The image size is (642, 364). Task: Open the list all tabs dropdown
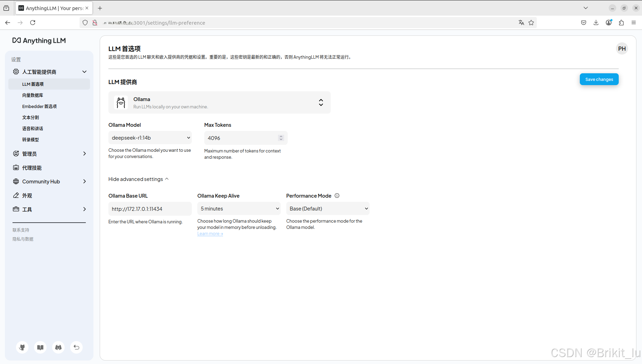tap(586, 8)
